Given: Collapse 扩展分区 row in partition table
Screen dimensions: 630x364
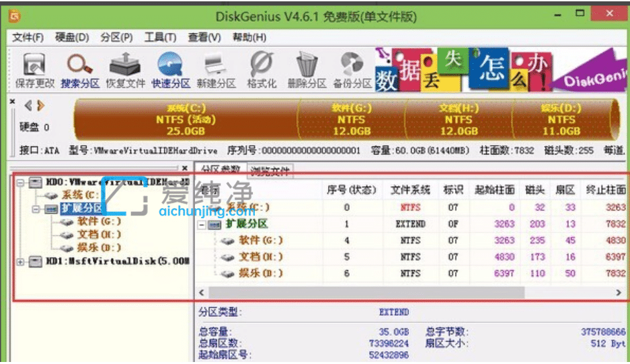Looking at the screenshot, I should pos(202,225).
